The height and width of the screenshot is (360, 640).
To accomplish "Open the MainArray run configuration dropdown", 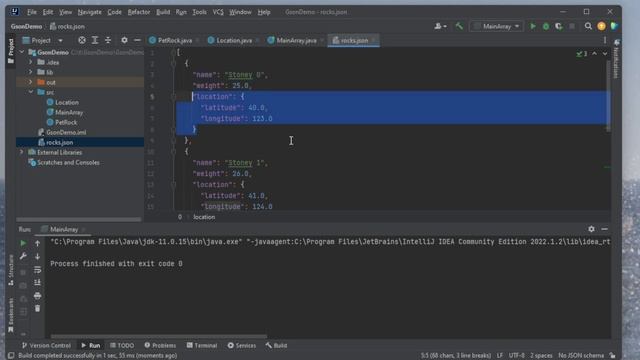I will pyautogui.click(x=497, y=26).
